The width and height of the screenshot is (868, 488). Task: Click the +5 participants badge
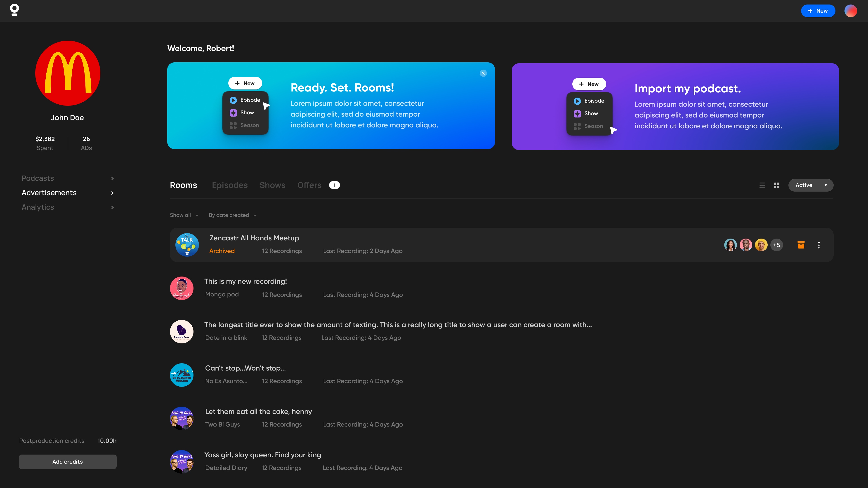[x=776, y=245]
